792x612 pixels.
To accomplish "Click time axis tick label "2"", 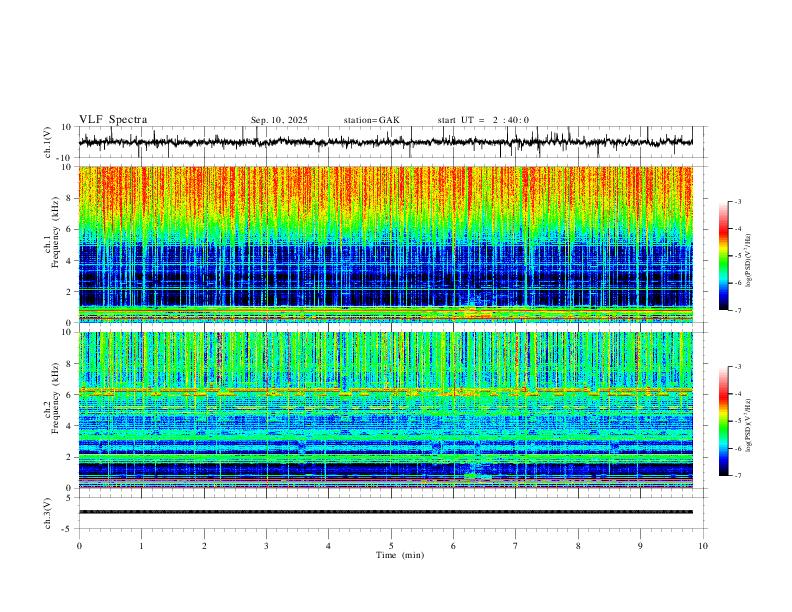I will tap(204, 546).
